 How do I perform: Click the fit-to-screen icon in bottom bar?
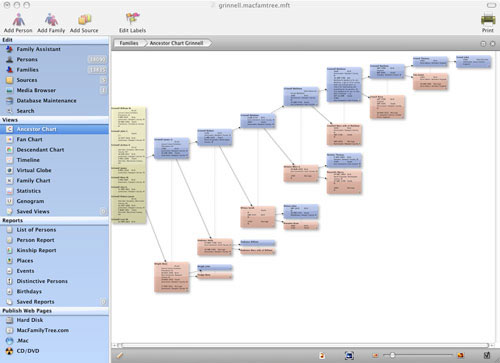pos(349,355)
